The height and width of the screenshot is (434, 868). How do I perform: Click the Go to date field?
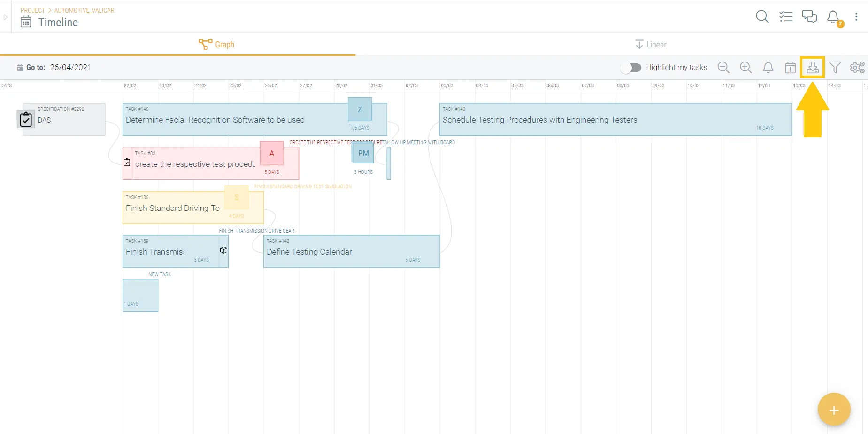70,67
